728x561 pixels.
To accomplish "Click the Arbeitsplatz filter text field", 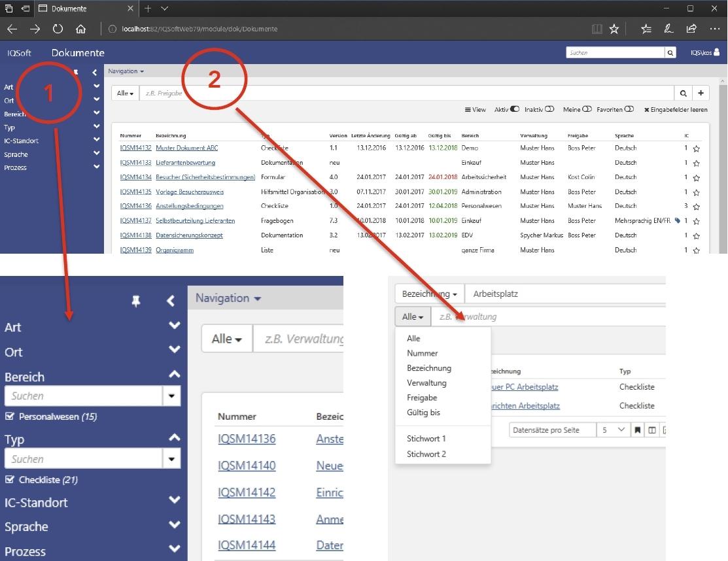I will 565,294.
